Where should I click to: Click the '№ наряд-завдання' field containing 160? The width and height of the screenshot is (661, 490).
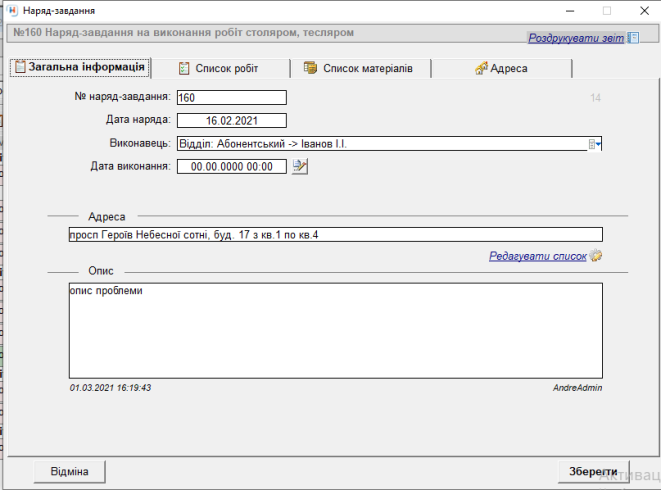231,98
